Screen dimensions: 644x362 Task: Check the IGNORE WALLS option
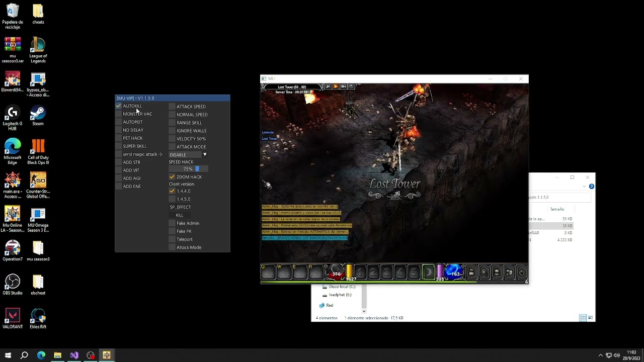172,131
